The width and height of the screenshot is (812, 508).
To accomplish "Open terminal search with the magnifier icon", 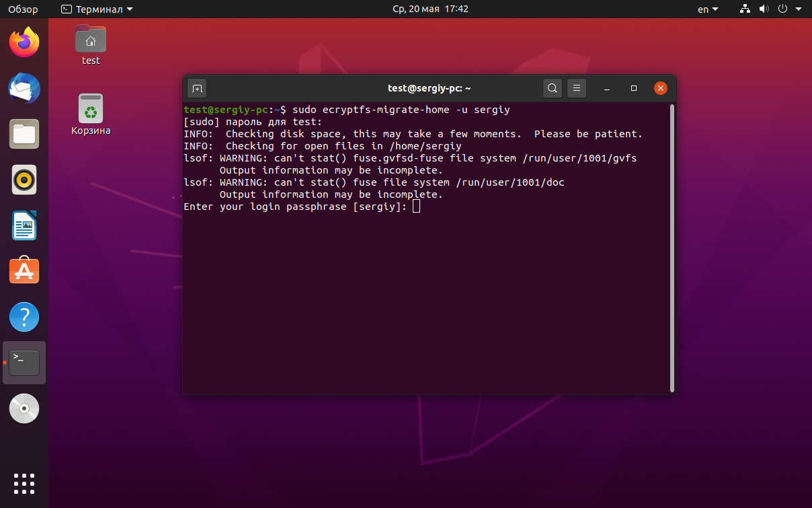I will click(x=552, y=88).
